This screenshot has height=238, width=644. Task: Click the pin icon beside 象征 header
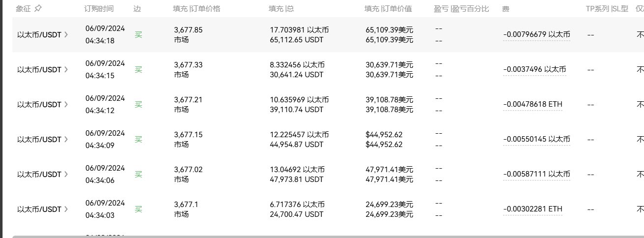pos(38,9)
